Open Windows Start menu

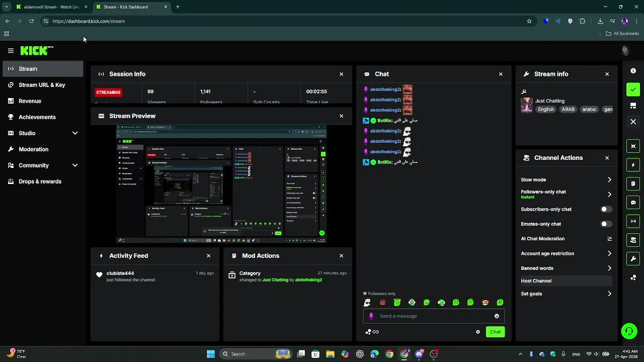click(x=211, y=354)
